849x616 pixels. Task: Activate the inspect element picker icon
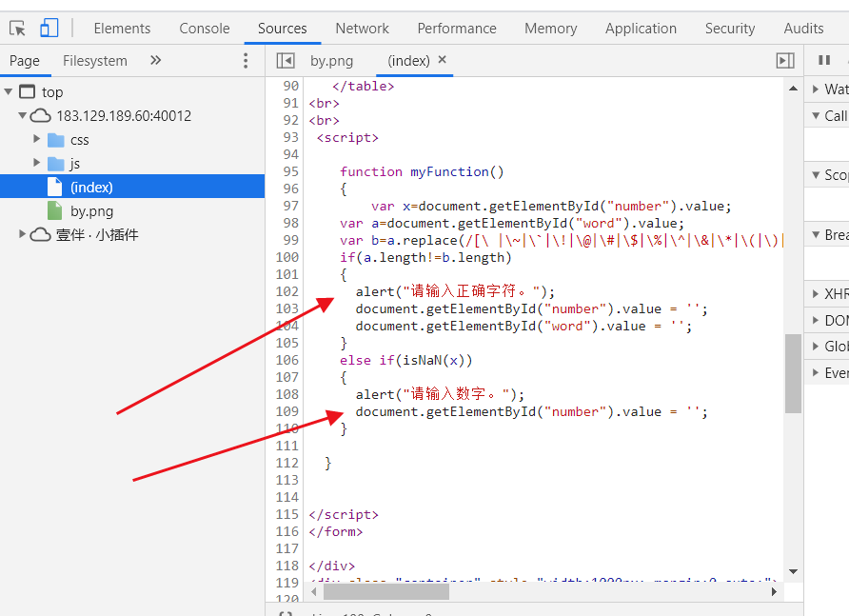[x=17, y=29]
